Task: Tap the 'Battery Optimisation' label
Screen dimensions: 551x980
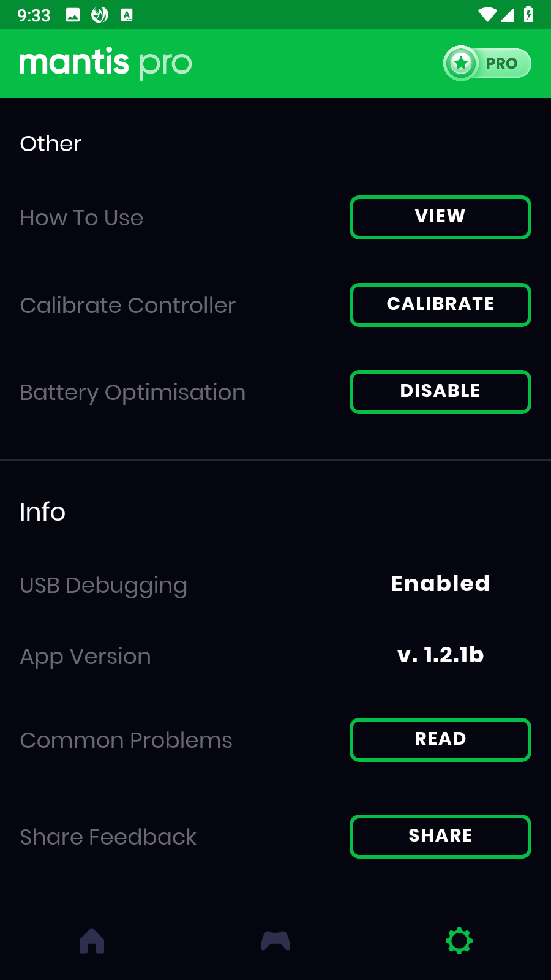Action: [132, 393]
